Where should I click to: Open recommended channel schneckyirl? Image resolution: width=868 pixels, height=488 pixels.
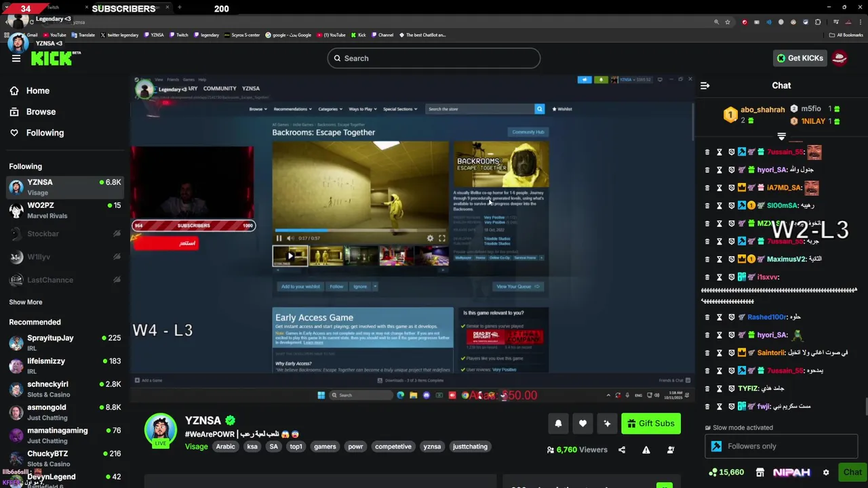65,388
